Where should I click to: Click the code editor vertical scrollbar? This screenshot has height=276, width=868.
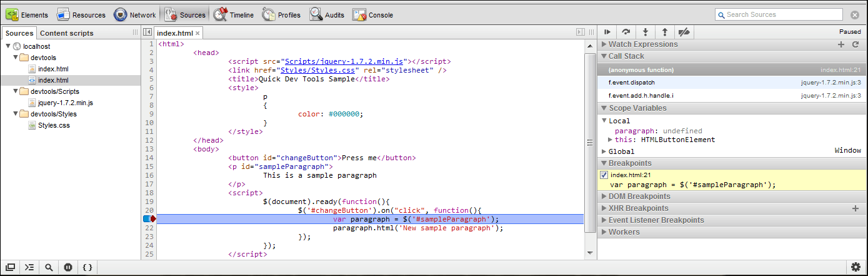[x=590, y=143]
